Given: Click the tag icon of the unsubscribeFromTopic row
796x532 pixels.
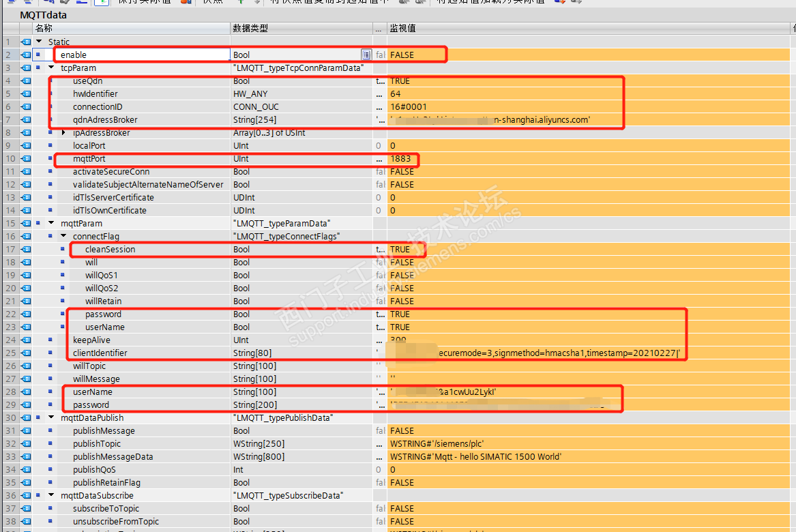Looking at the screenshot, I should pyautogui.click(x=26, y=521).
